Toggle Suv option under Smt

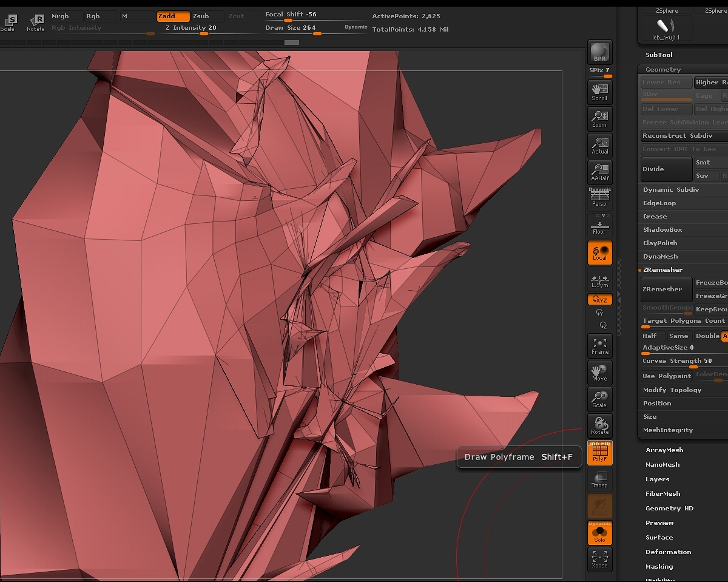(706, 176)
